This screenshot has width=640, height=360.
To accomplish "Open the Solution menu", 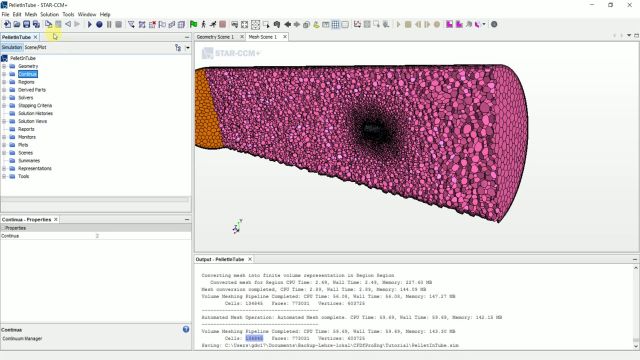I will pos(49,14).
